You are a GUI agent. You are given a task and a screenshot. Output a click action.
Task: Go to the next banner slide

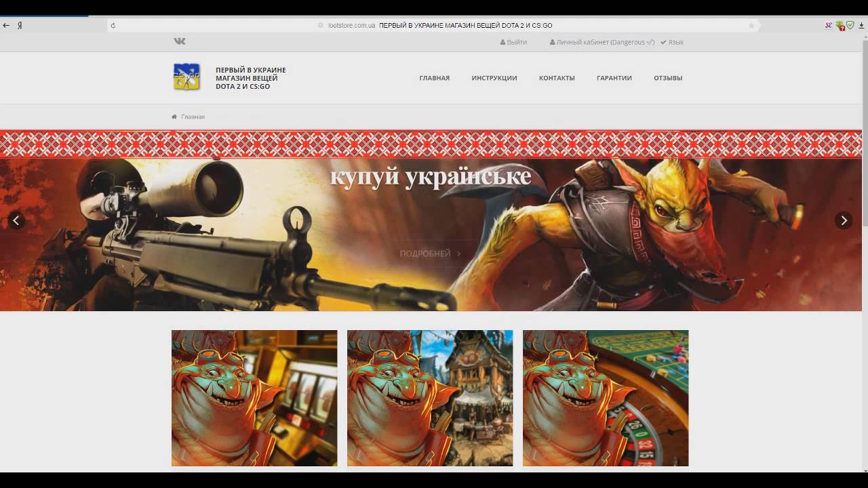(x=844, y=220)
